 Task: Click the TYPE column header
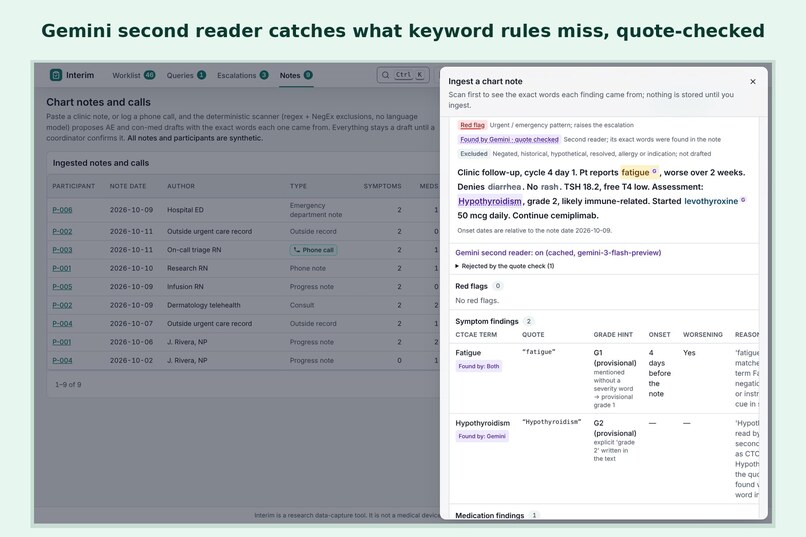coord(298,186)
